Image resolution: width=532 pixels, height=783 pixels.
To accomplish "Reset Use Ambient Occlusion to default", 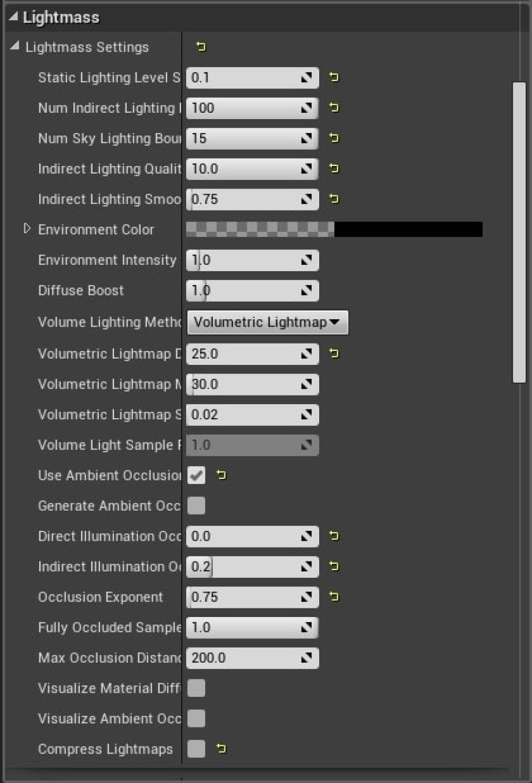I will [x=221, y=475].
